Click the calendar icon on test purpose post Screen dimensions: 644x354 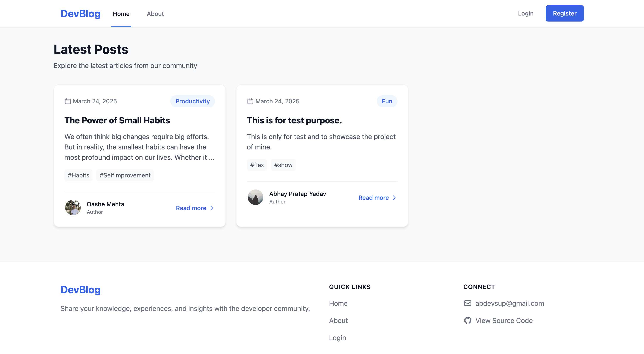coord(250,101)
